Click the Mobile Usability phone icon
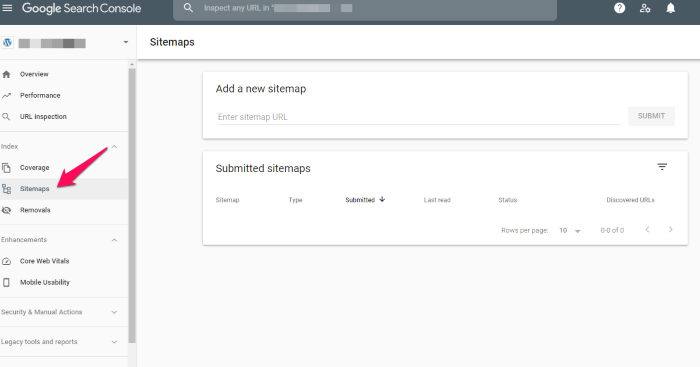 (x=6, y=282)
